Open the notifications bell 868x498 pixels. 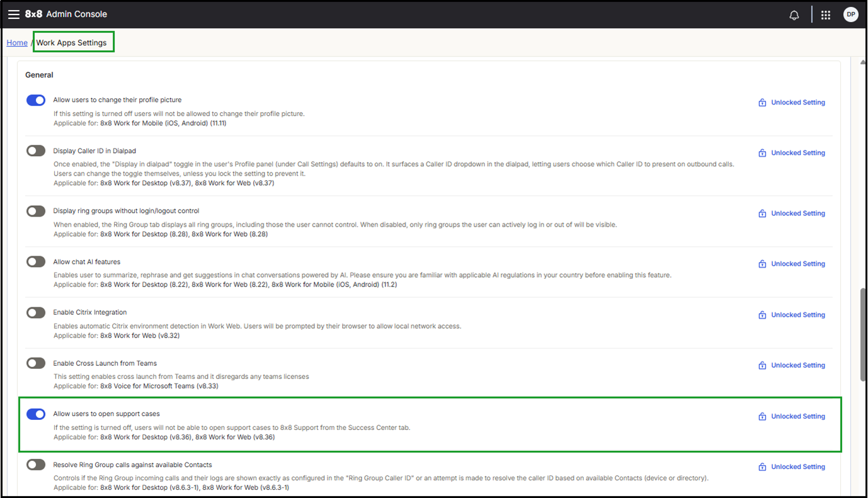794,15
